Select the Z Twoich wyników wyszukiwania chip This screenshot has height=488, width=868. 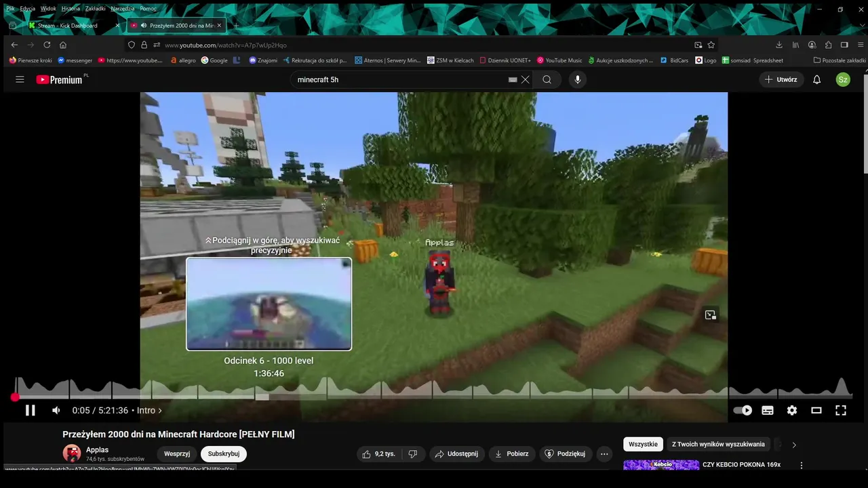[x=718, y=444]
